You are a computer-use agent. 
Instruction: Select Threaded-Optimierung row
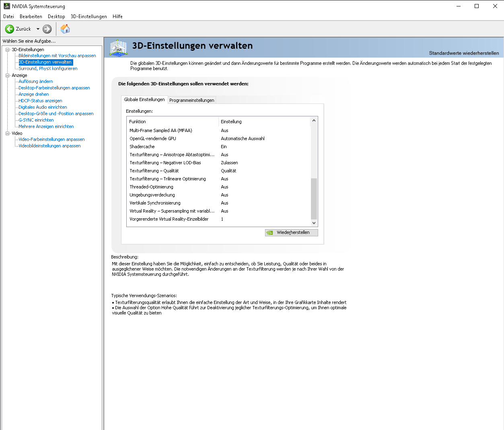tap(219, 187)
